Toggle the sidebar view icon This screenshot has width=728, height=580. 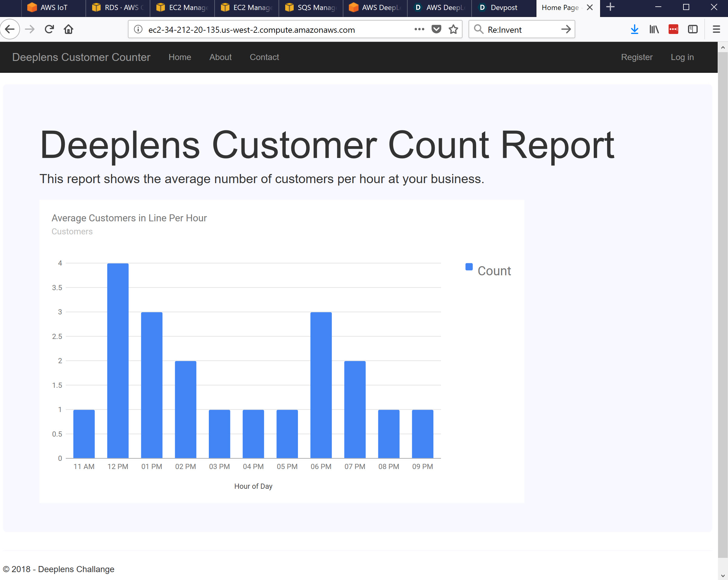click(693, 29)
